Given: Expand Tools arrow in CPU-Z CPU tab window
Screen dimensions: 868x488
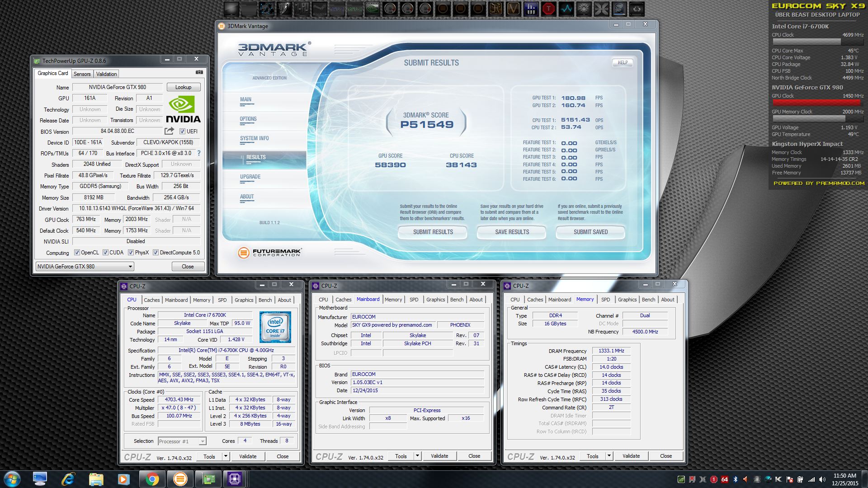Looking at the screenshot, I should point(226,456).
